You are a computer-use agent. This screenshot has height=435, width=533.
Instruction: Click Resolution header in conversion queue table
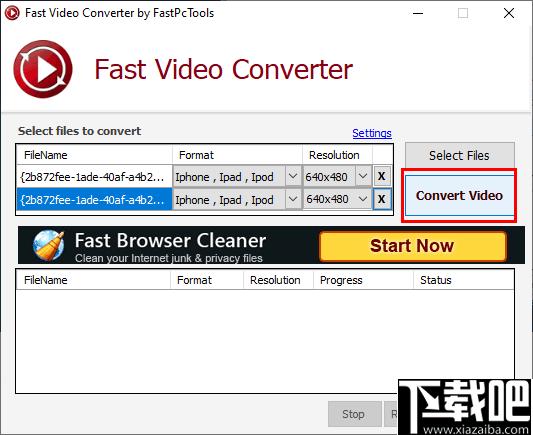click(x=278, y=280)
